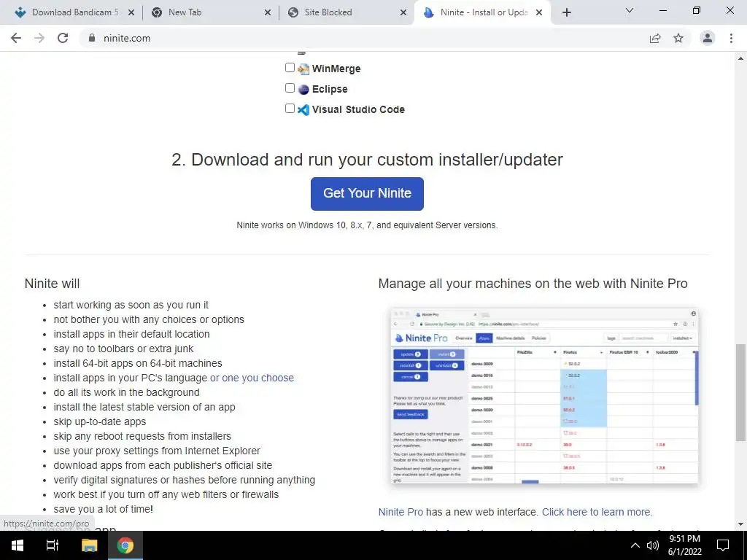Open the Ninite Pro link
The width and height of the screenshot is (747, 560).
[x=400, y=512]
